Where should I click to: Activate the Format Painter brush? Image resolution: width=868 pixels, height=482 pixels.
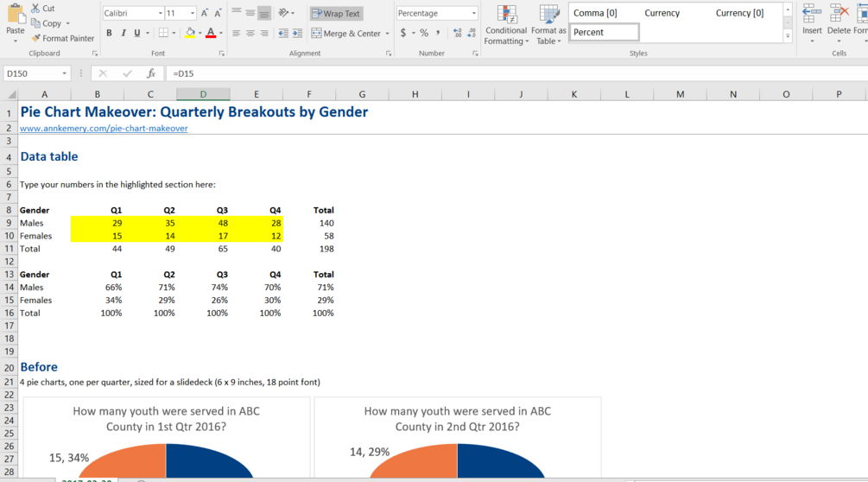click(36, 38)
